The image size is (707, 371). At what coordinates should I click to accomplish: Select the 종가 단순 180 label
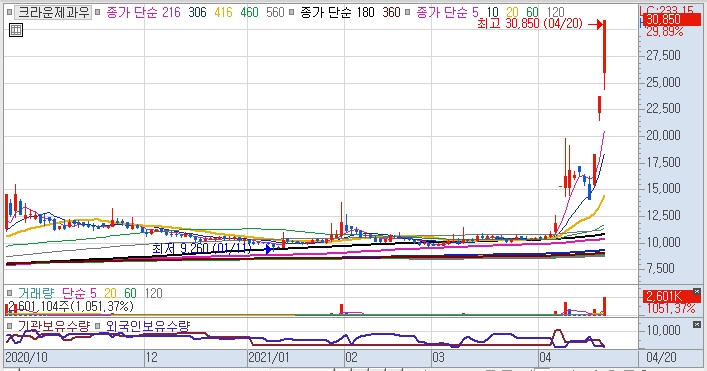pyautogui.click(x=337, y=12)
